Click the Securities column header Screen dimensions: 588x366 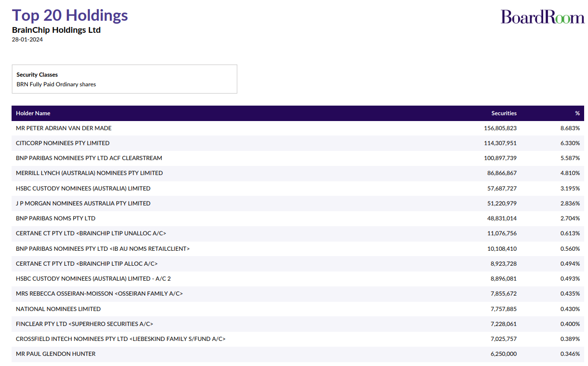click(504, 113)
